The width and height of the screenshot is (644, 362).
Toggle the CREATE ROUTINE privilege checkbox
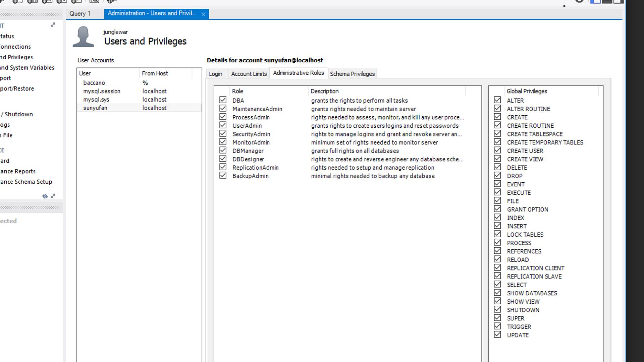point(497,125)
